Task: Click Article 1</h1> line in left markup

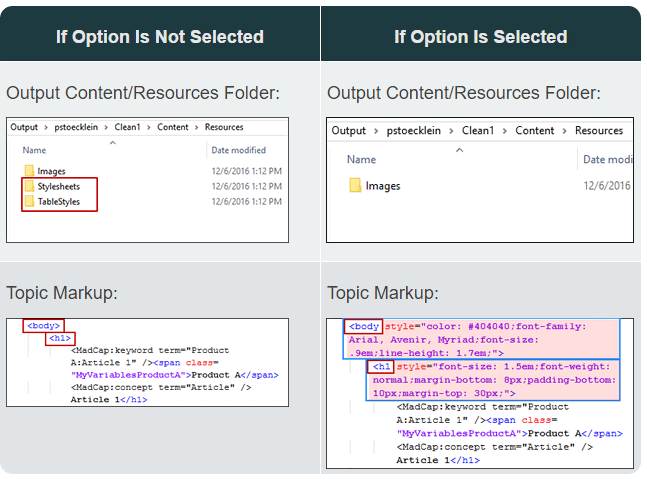Action: click(109, 399)
